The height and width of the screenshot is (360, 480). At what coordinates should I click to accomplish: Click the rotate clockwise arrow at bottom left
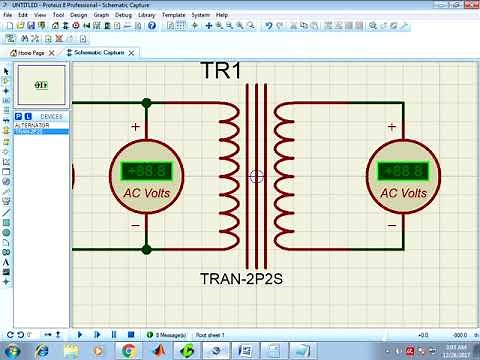tap(10, 335)
